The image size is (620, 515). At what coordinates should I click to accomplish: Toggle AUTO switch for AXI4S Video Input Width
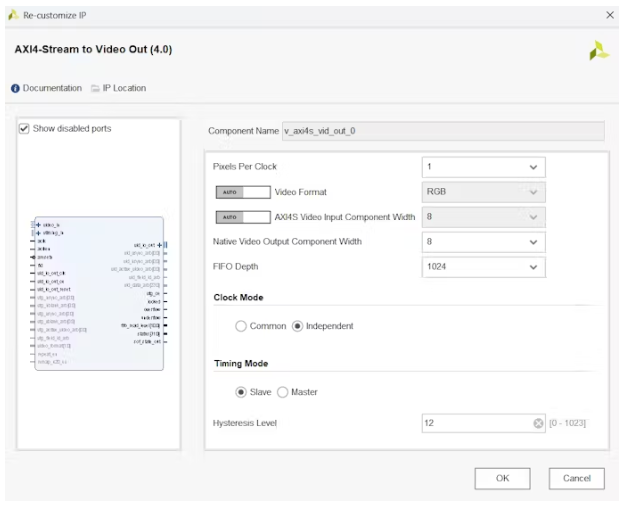[241, 216]
